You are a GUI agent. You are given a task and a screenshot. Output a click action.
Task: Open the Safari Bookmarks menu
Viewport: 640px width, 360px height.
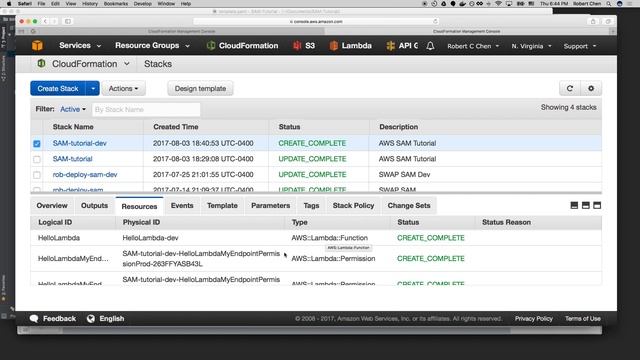[x=116, y=4]
